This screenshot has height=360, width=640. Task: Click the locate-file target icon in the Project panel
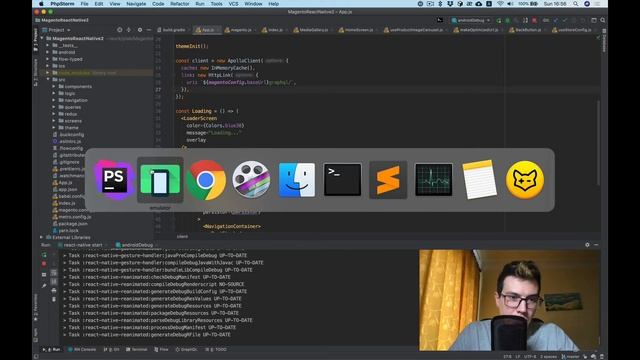coord(120,30)
